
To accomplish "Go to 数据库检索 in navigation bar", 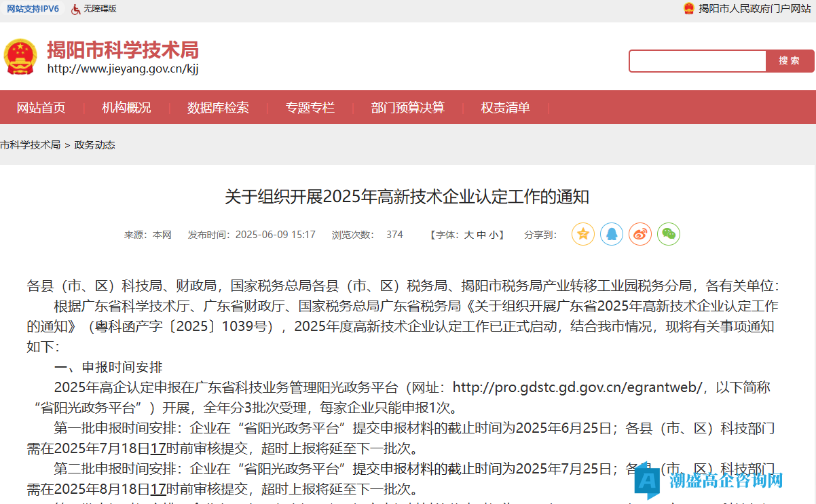I will 218,108.
